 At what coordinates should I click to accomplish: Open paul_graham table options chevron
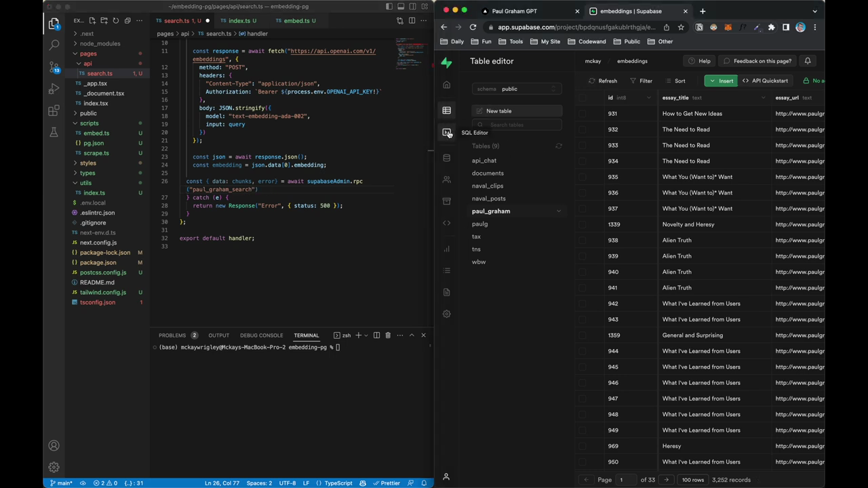[559, 211]
